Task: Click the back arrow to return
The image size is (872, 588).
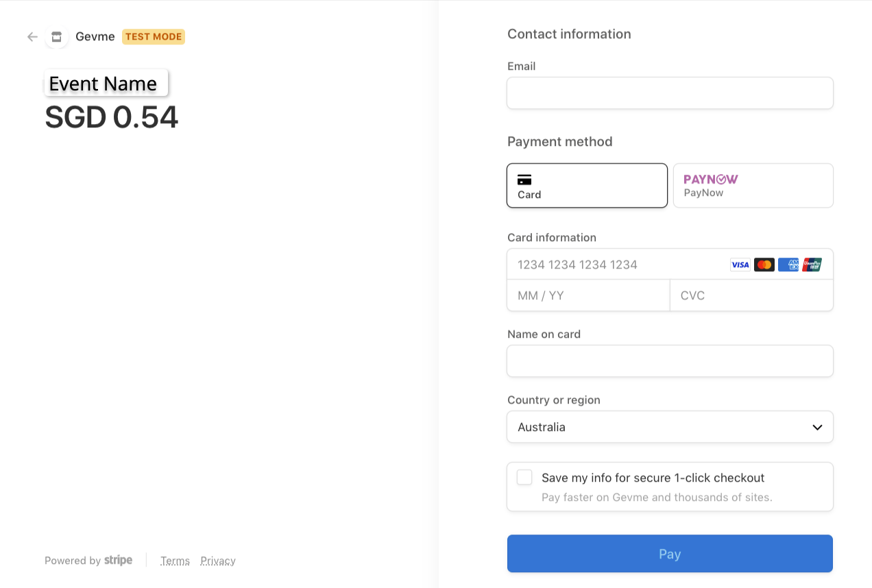Action: [32, 36]
